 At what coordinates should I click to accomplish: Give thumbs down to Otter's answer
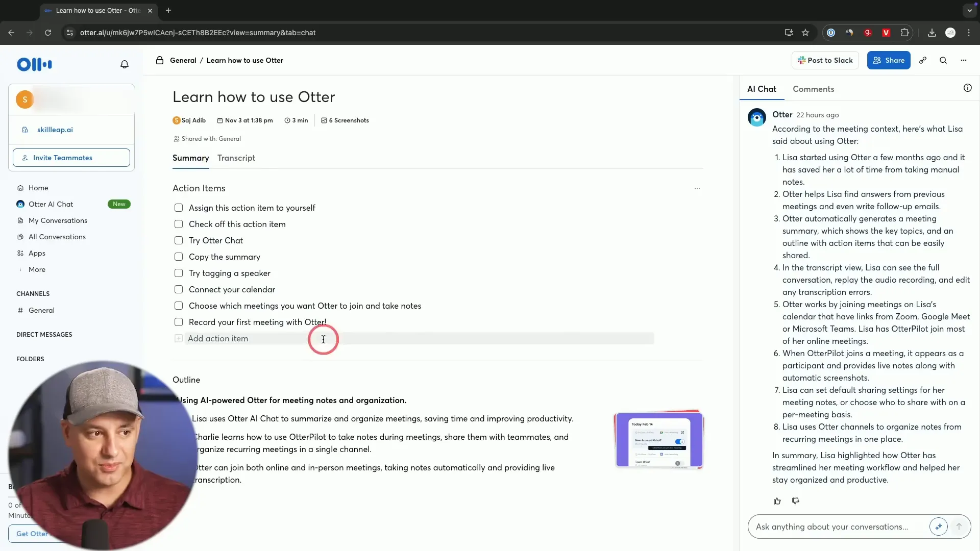point(795,501)
